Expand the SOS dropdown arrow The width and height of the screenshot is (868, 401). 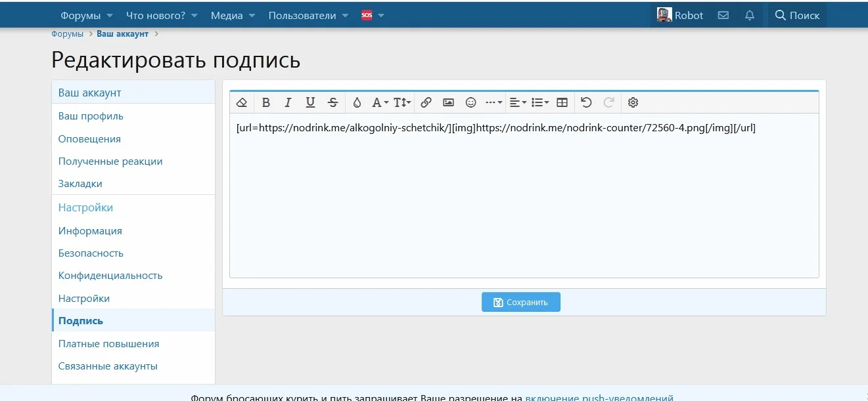point(381,15)
